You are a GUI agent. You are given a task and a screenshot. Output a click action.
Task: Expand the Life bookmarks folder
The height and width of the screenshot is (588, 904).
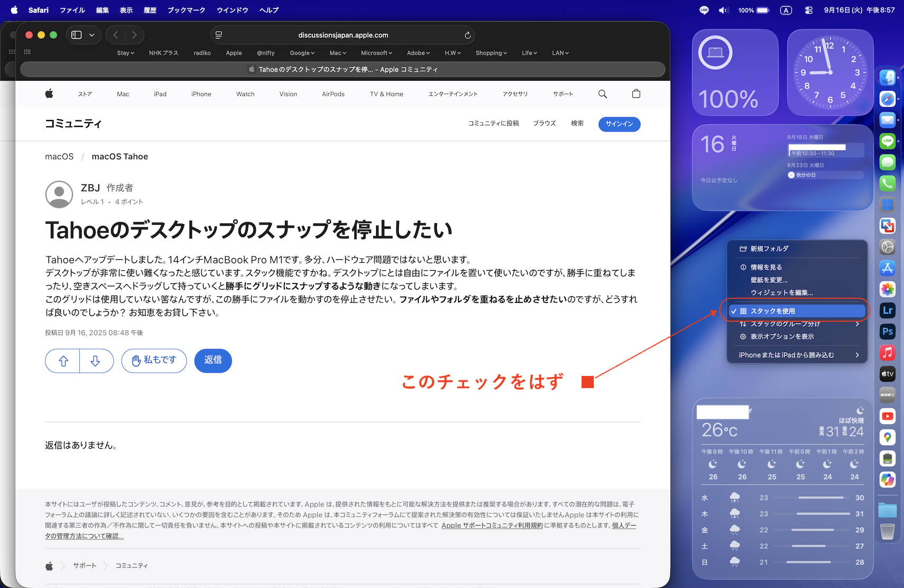[x=530, y=53]
